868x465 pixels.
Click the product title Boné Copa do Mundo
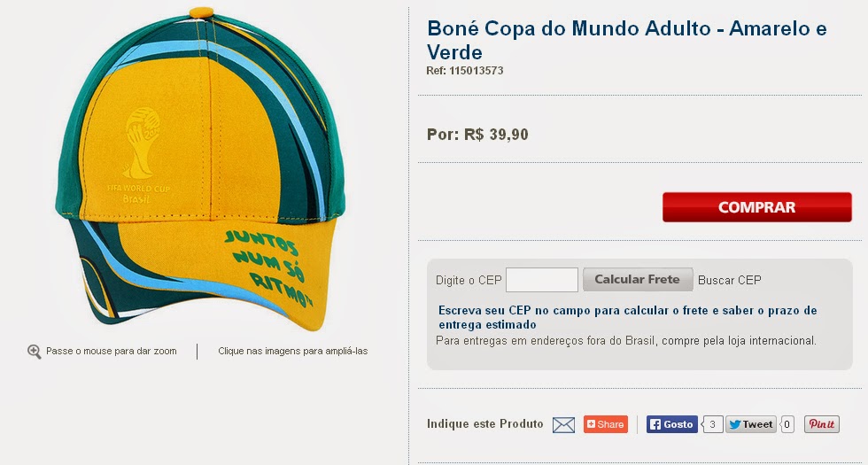[x=627, y=40]
